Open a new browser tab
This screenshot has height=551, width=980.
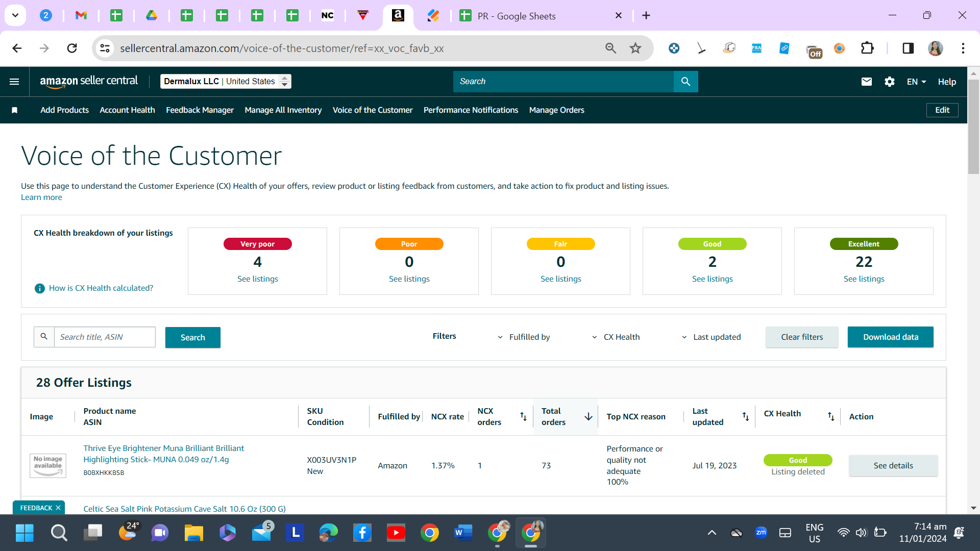[646, 16]
